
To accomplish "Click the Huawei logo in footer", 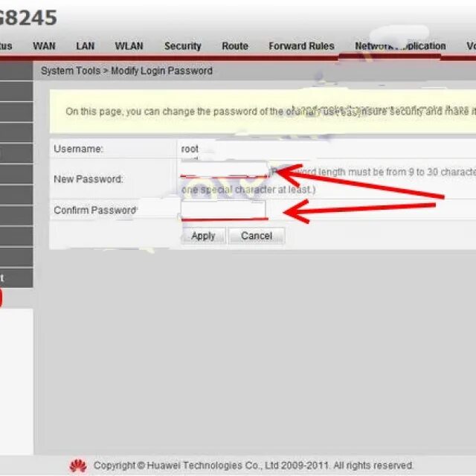I will [78, 466].
